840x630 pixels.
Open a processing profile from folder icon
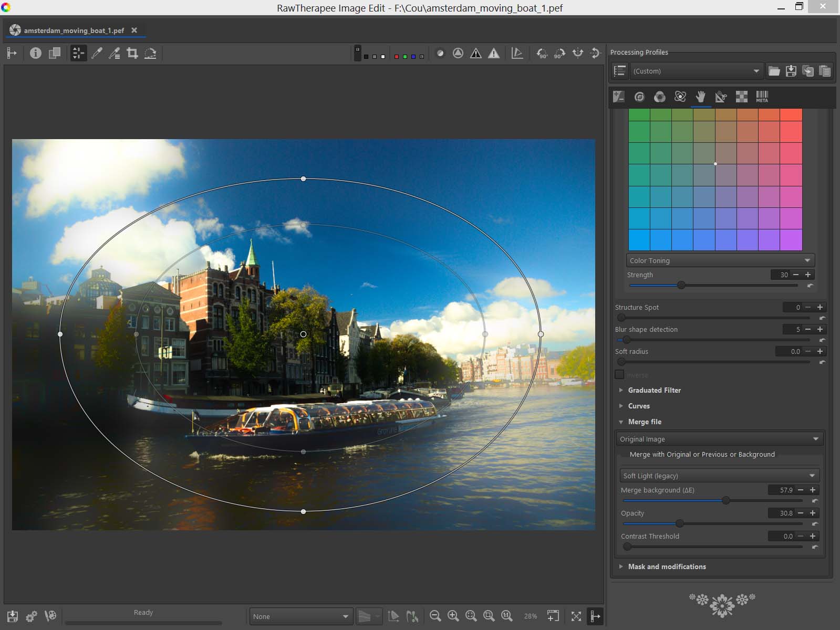pyautogui.click(x=774, y=71)
